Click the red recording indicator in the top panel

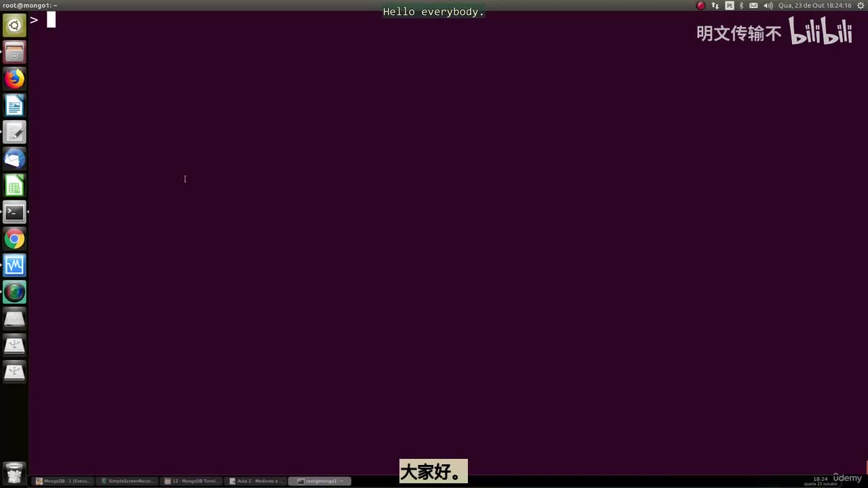701,5
